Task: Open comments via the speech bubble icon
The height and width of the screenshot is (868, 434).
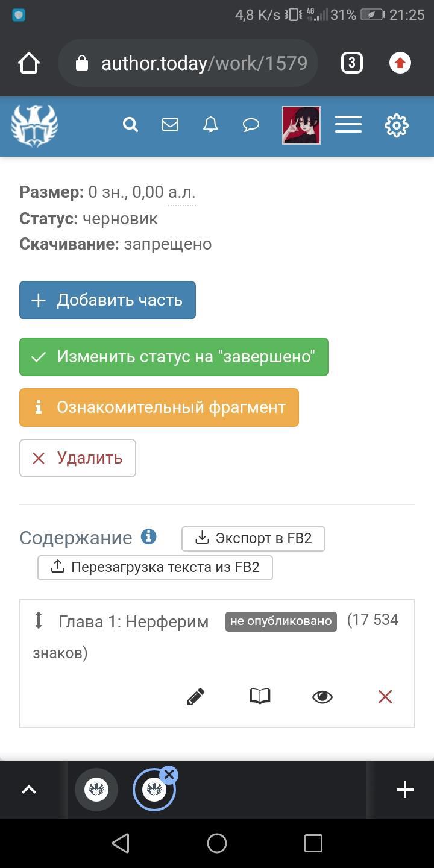Action: pyautogui.click(x=251, y=125)
